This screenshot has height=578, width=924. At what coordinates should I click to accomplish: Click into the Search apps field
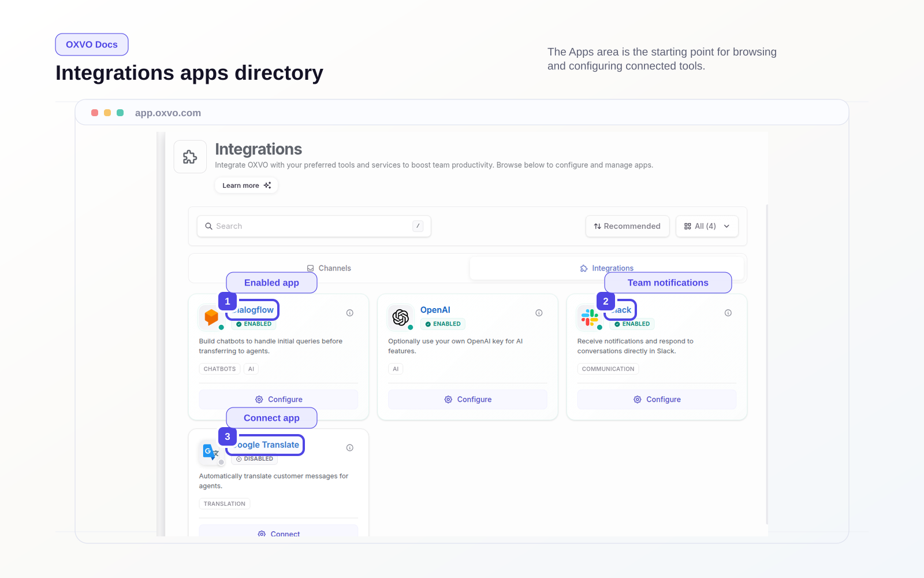[314, 226]
